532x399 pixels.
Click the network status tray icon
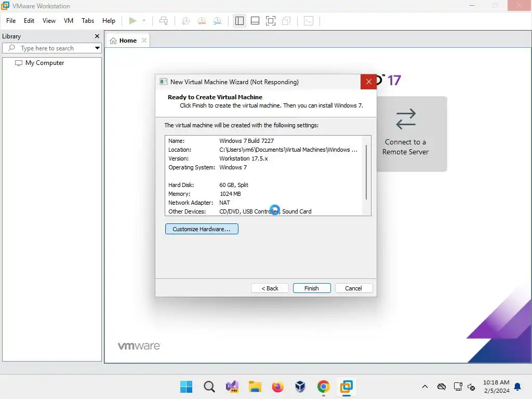point(458,387)
